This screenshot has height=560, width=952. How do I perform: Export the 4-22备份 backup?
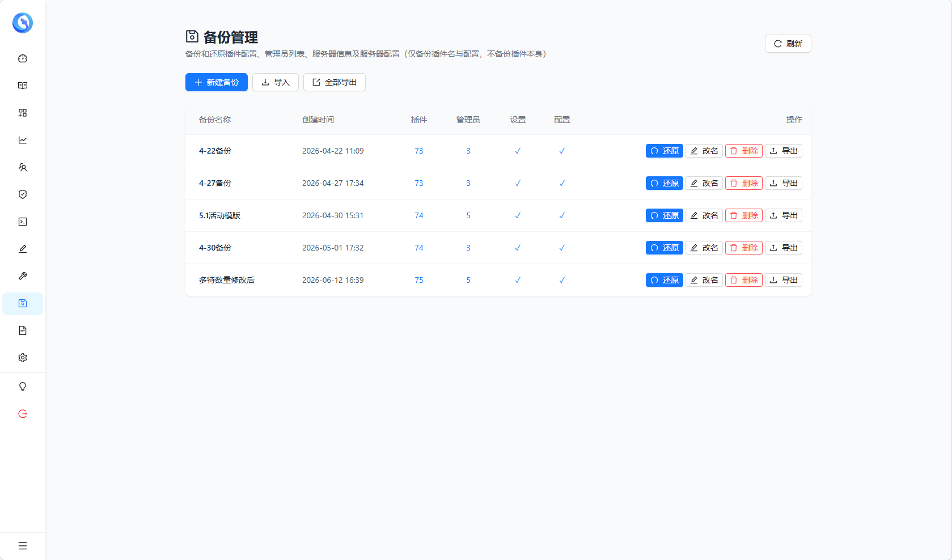click(x=784, y=151)
